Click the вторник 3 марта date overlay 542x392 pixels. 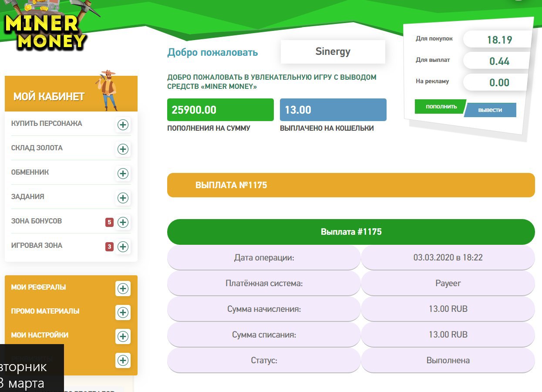(x=32, y=368)
